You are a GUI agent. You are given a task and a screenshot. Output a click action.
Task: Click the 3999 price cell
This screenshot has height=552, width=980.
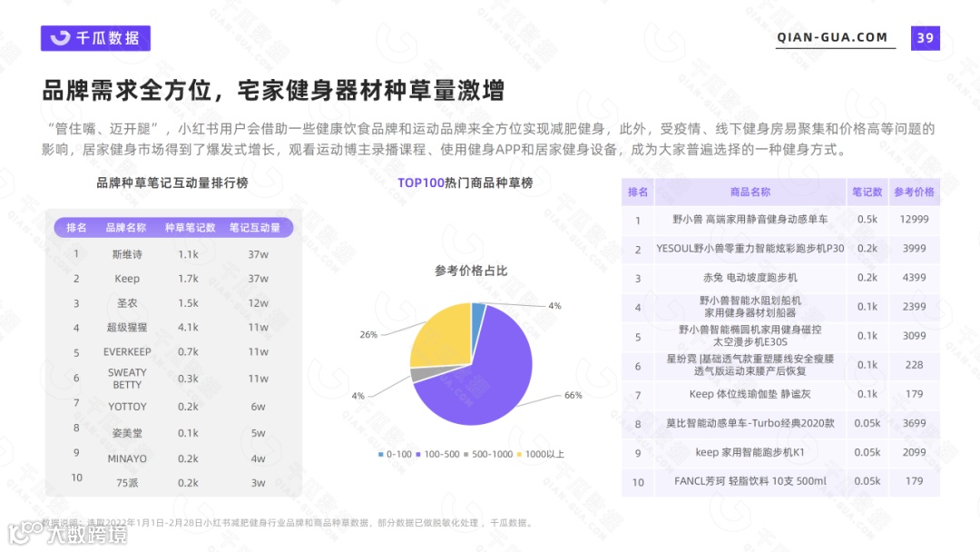point(914,248)
